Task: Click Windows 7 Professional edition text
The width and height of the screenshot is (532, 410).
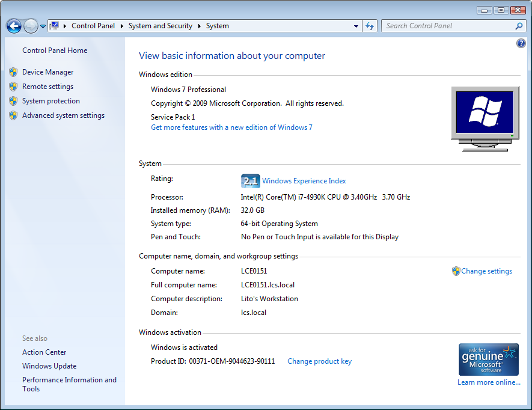Action: coord(188,90)
